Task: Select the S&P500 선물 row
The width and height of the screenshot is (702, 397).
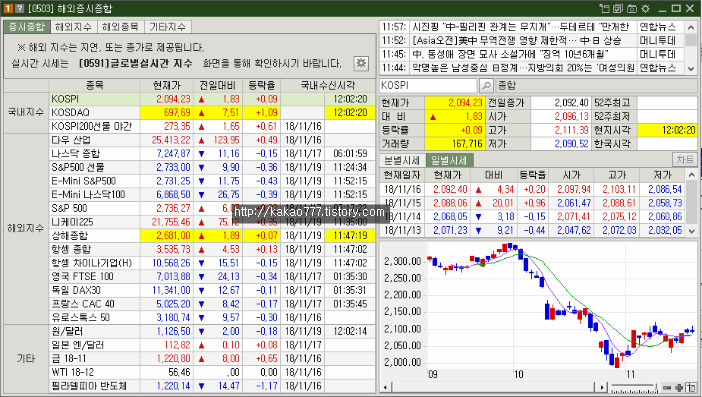Action: [212, 167]
